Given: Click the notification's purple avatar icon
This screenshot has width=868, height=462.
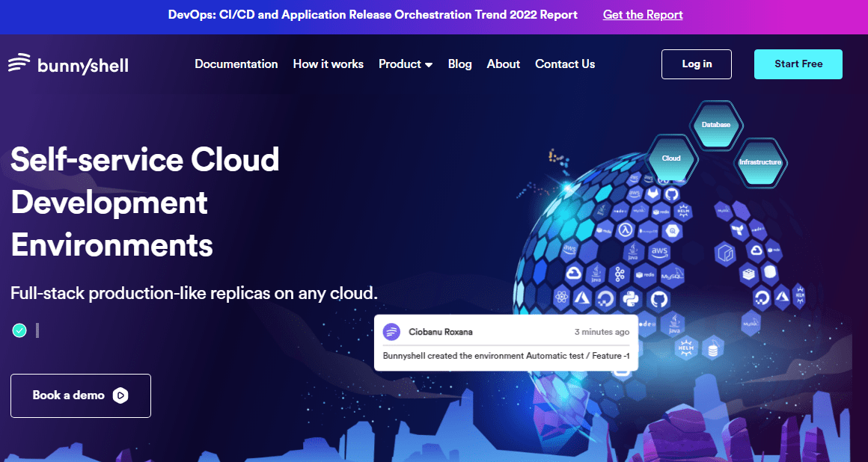Looking at the screenshot, I should tap(391, 332).
